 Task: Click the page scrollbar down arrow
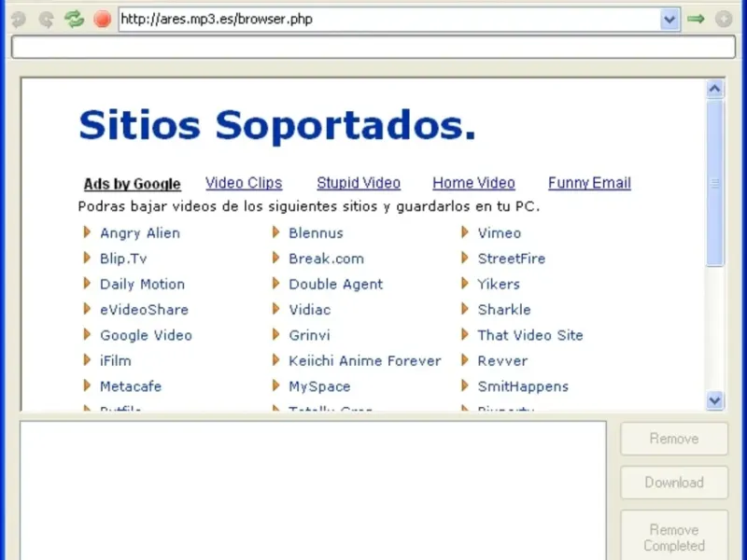pyautogui.click(x=714, y=400)
